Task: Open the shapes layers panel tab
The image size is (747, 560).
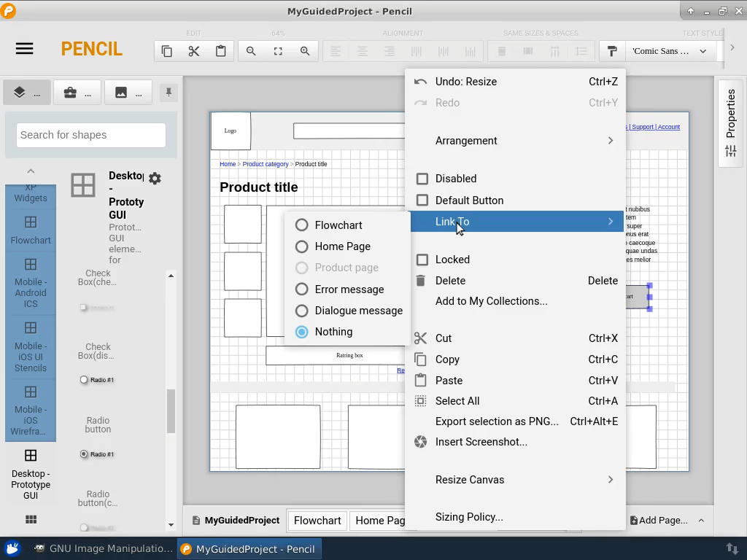Action: (x=27, y=93)
